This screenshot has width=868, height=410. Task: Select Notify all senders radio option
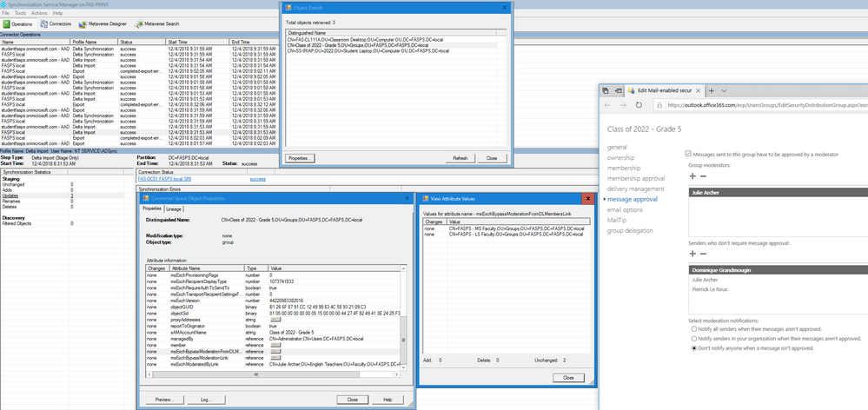point(693,328)
